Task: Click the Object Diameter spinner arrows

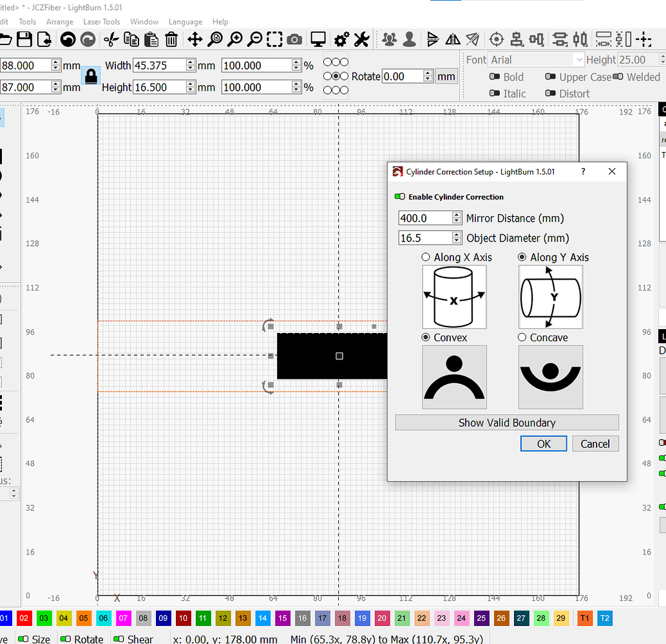Action: [457, 238]
